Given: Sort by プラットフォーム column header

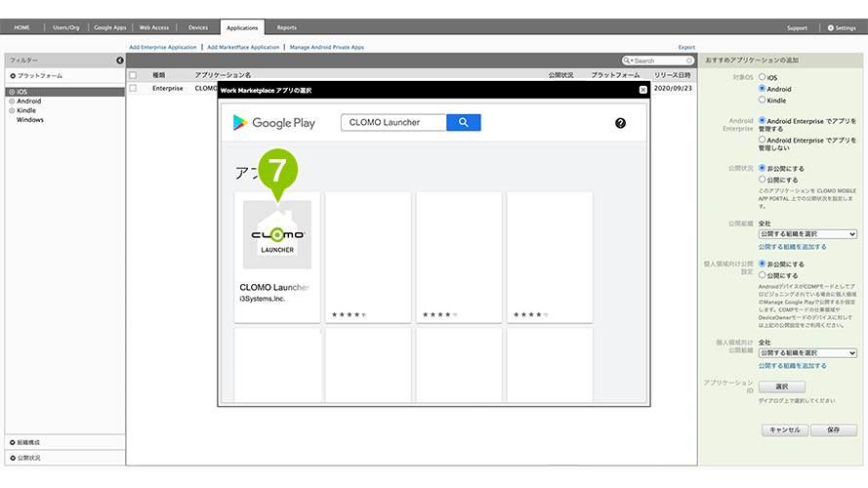Looking at the screenshot, I should [615, 75].
